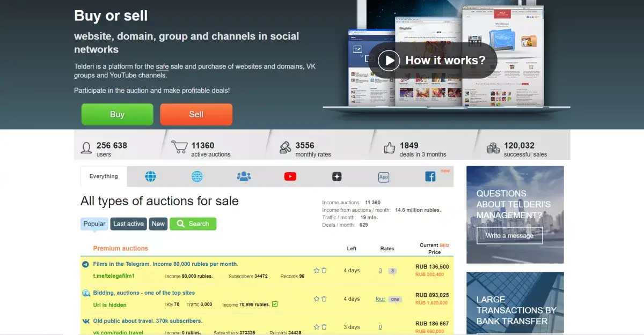Open rates count 0 on travel row
The width and height of the screenshot is (644, 335).
[380, 327]
